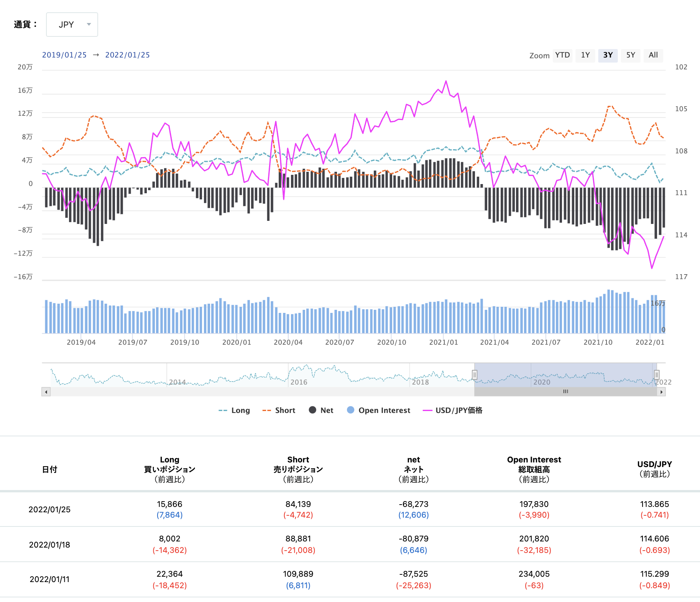
Task: Click the 2019/04 x-axis label
Action: pyautogui.click(x=81, y=342)
